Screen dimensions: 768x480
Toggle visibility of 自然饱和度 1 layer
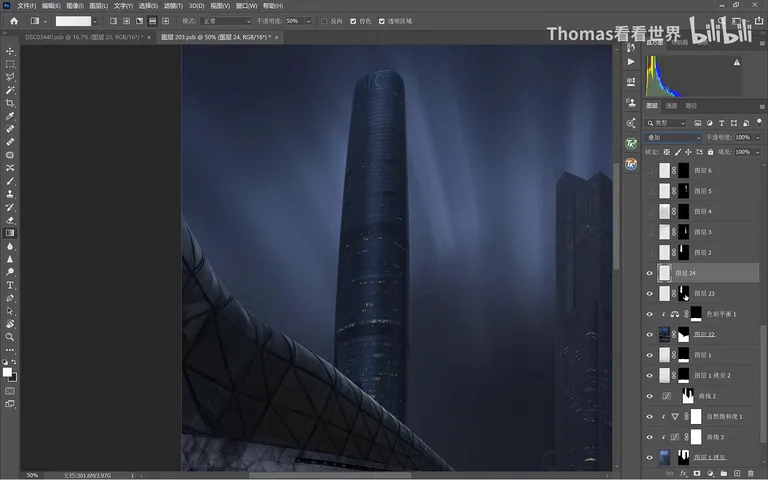650,417
